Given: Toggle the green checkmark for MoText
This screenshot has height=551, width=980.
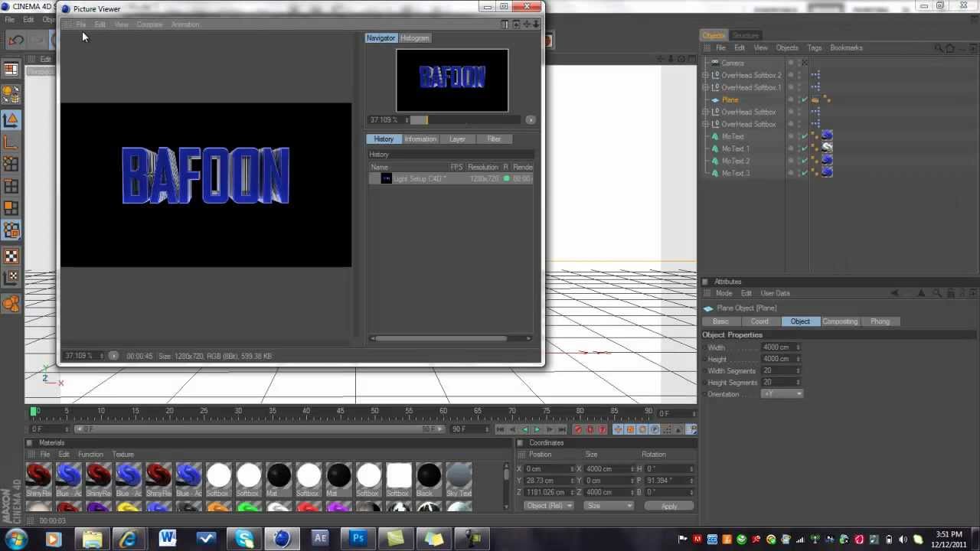Looking at the screenshot, I should coord(805,136).
